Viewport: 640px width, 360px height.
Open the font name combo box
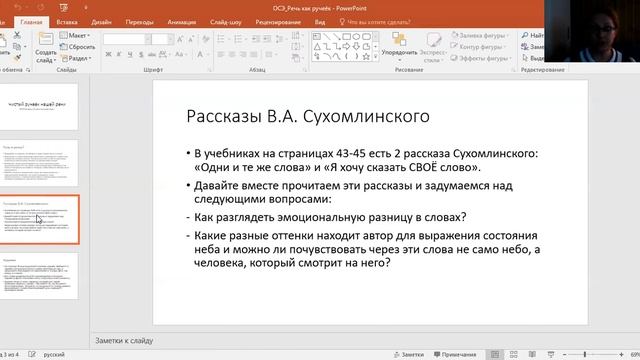tap(127, 39)
